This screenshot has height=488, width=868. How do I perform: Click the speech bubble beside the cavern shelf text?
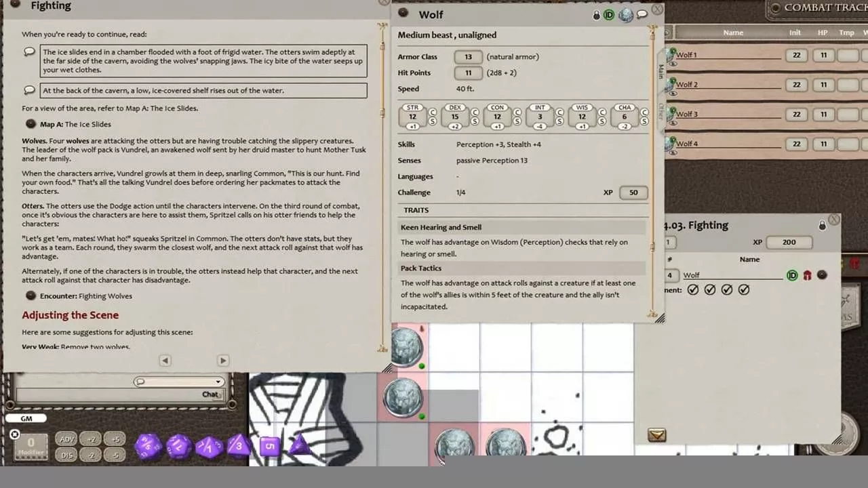(29, 89)
